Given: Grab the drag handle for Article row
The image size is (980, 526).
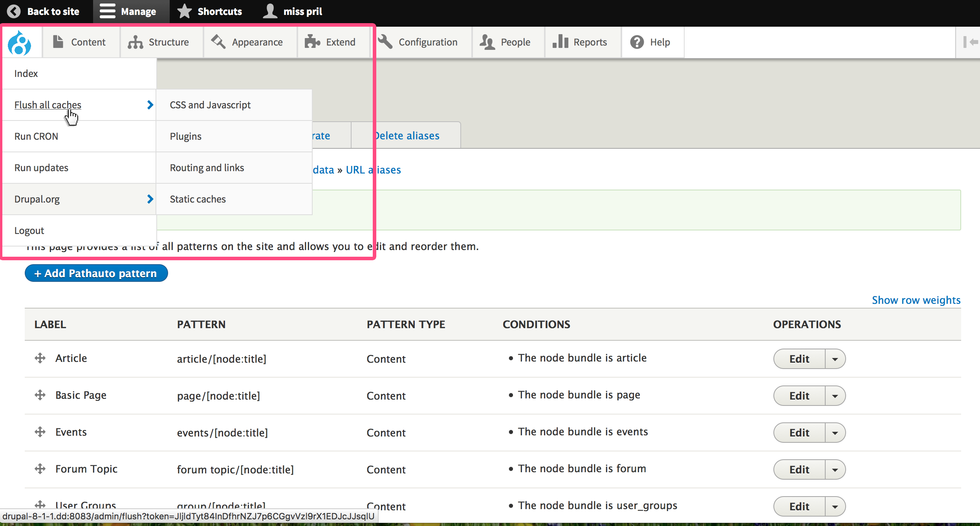Looking at the screenshot, I should click(x=40, y=358).
